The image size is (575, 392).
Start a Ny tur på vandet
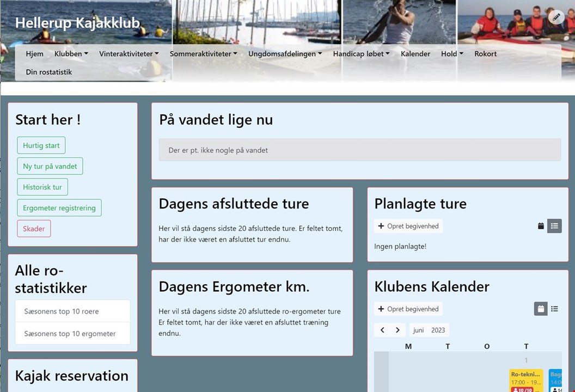point(50,166)
